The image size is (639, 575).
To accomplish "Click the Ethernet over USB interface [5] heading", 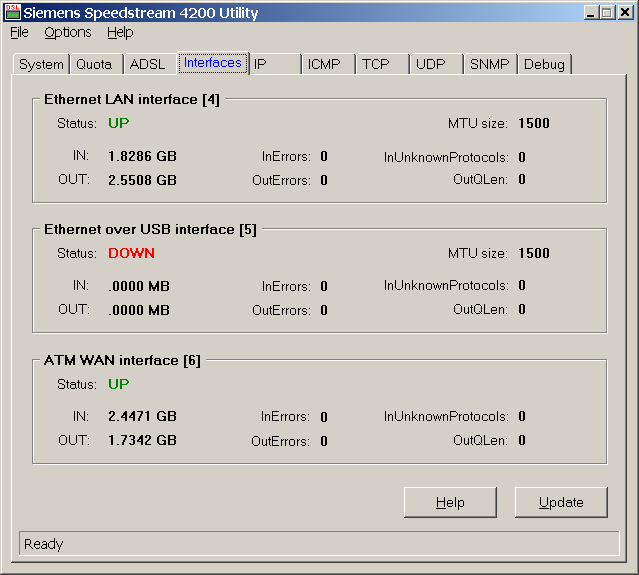I will point(150,229).
